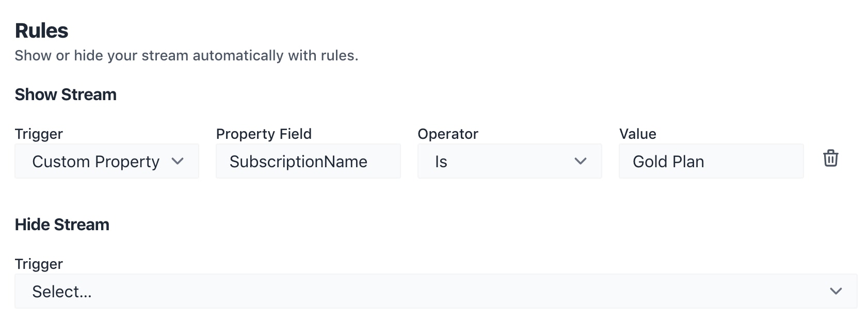868x320 pixels.
Task: Click the Trigger label under Show Stream
Action: point(39,134)
